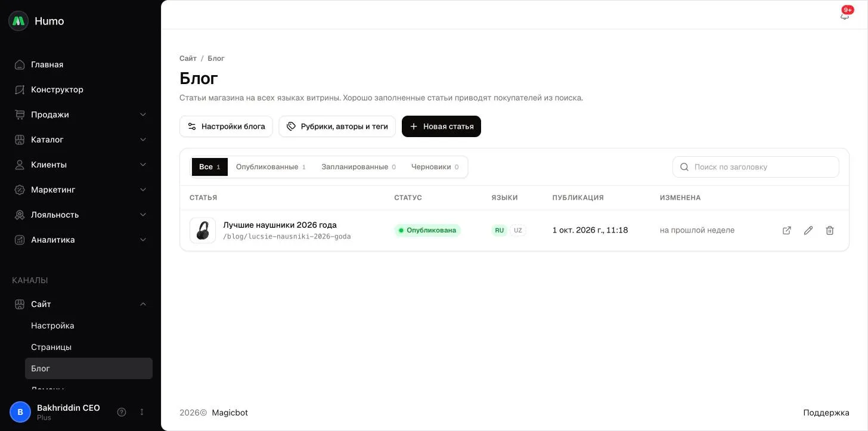Open the account menu dots beside Bakhriddin CEO
Image resolution: width=868 pixels, height=431 pixels.
click(142, 412)
